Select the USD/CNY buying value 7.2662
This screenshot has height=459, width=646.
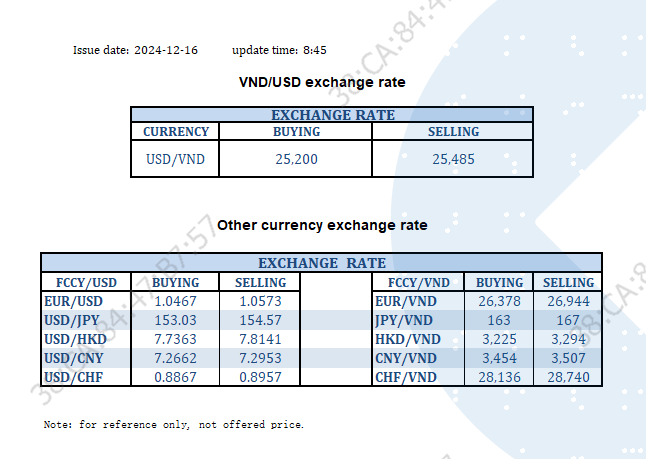click(174, 358)
